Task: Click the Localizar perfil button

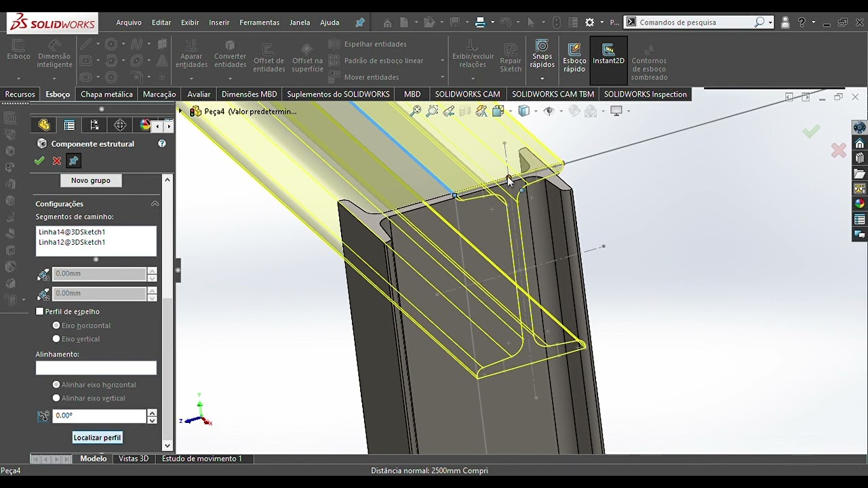Action: [x=97, y=438]
